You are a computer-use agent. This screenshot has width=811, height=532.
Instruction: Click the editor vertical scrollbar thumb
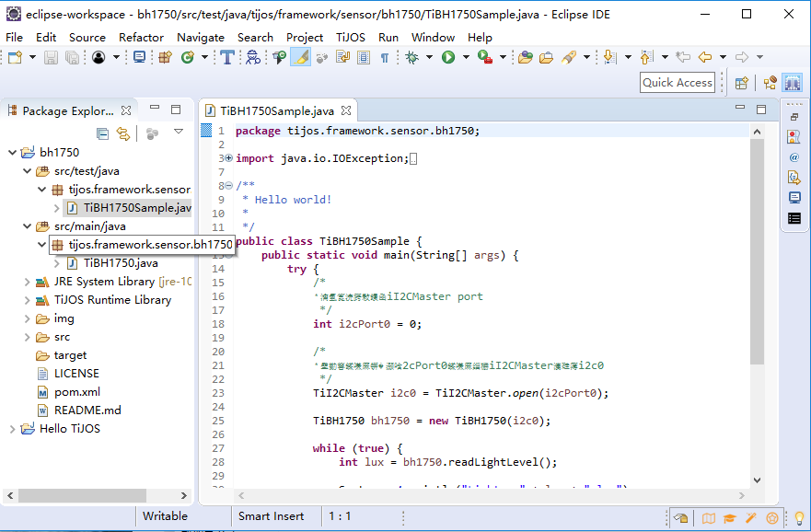tap(757, 252)
